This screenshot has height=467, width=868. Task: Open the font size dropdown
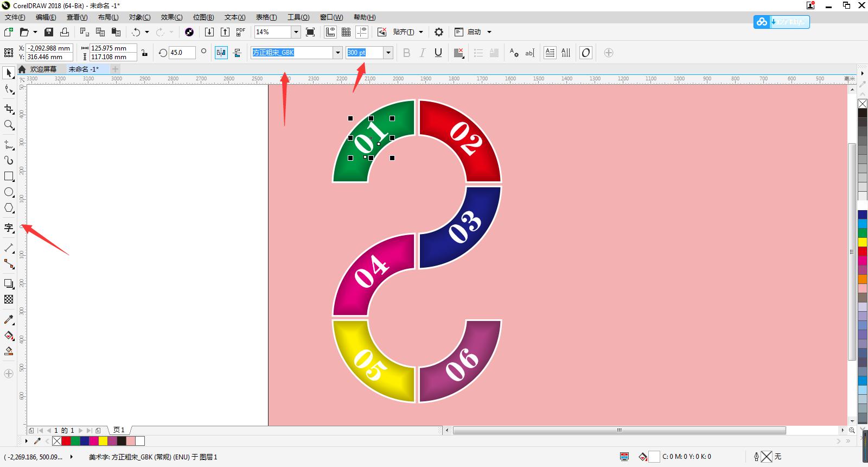tap(388, 53)
